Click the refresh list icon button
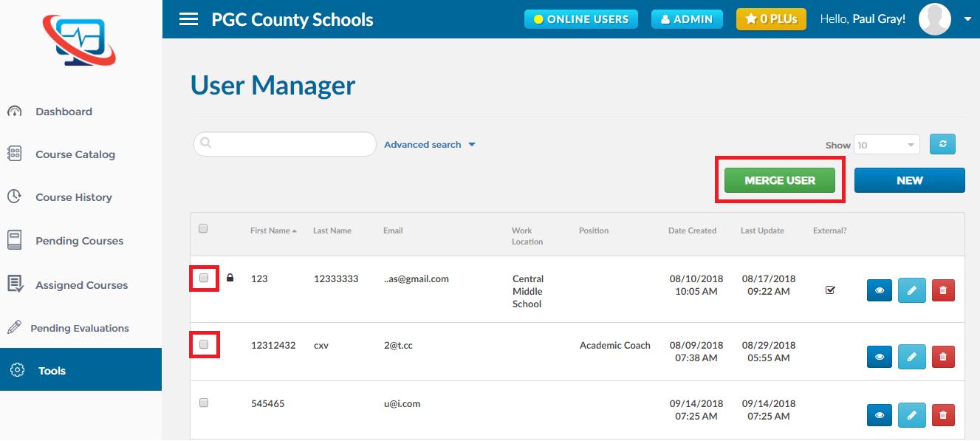 point(942,145)
